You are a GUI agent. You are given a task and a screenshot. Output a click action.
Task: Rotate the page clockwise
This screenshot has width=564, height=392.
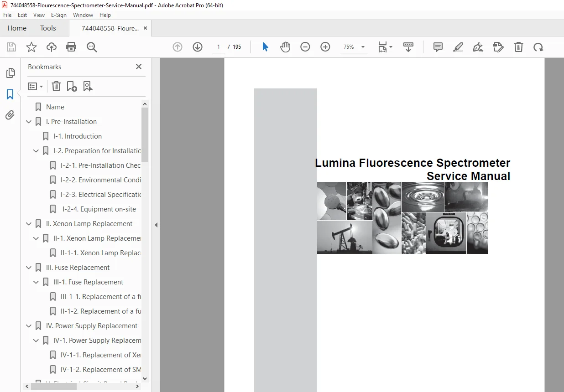coord(538,47)
